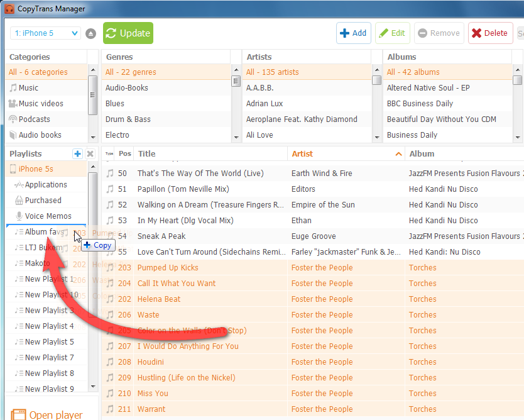Screen dimensions: 524x420
Task: Select the Audio-Books genre
Action: 166,88
